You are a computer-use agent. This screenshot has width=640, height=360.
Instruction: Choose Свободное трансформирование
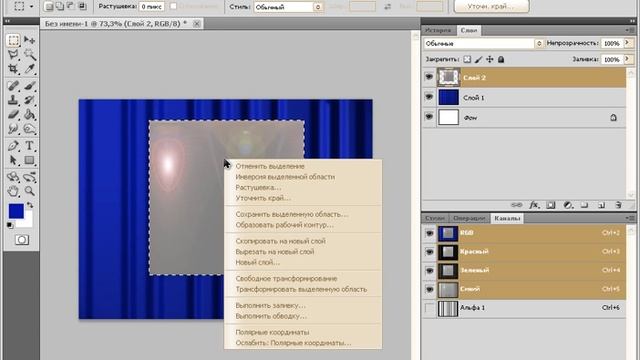286,278
